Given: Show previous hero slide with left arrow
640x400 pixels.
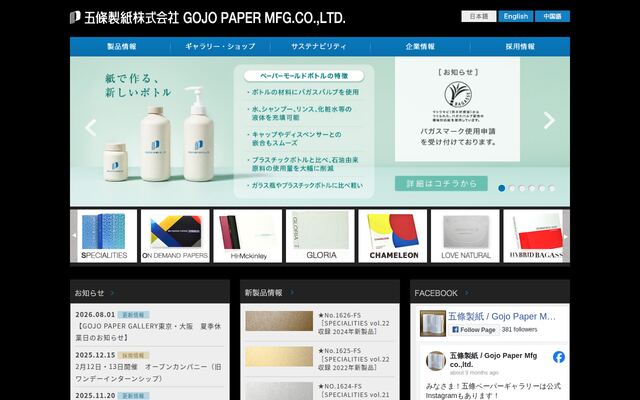Looking at the screenshot, I should (91, 128).
